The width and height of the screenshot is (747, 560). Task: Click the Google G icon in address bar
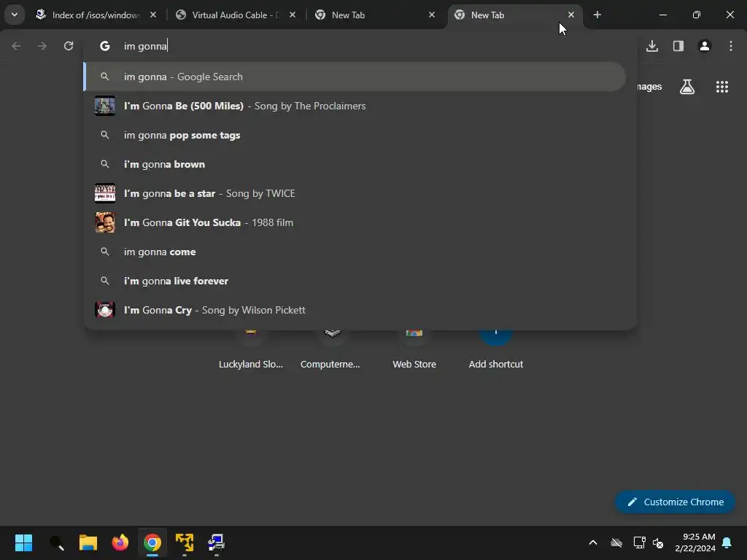point(105,46)
